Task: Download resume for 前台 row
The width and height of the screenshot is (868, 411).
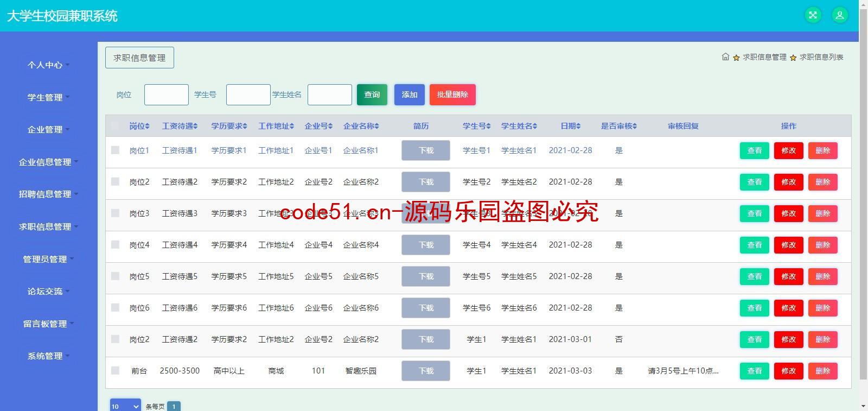Action: [426, 371]
